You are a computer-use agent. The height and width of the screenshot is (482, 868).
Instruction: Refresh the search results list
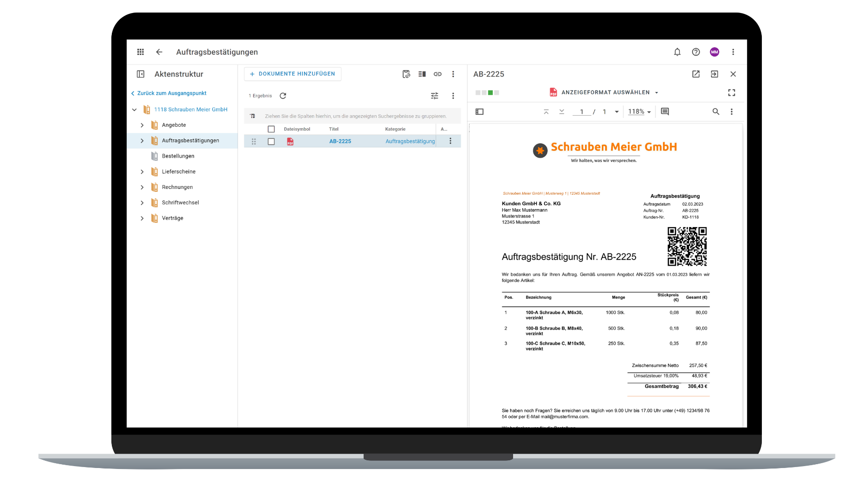tap(283, 95)
